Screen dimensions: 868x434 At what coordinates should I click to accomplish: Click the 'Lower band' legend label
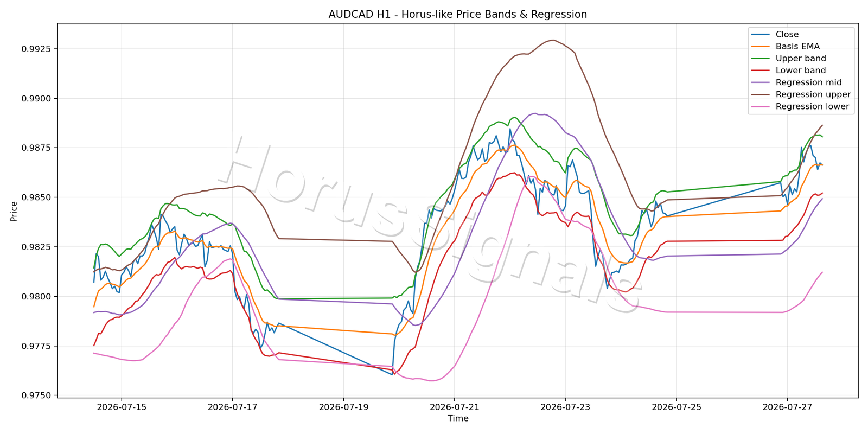pos(801,70)
